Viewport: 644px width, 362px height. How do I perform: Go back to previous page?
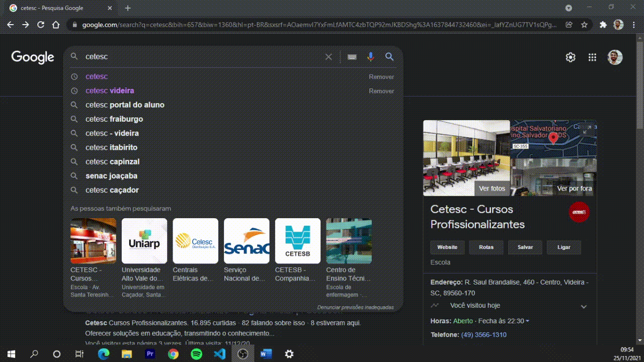[x=11, y=25]
